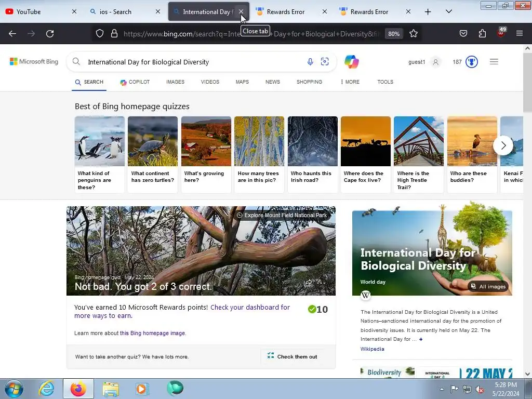Select the VIDEOS search tab
The height and width of the screenshot is (399, 532).
(210, 82)
